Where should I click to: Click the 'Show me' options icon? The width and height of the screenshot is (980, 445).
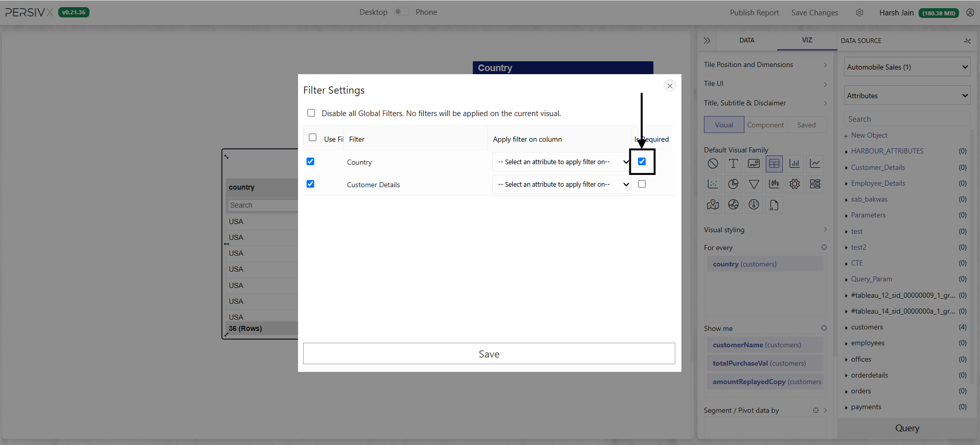pyautogui.click(x=824, y=328)
